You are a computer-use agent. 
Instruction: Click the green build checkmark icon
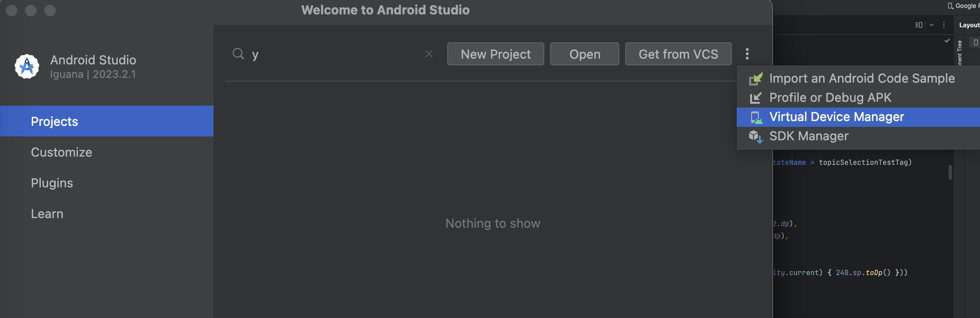tap(947, 40)
